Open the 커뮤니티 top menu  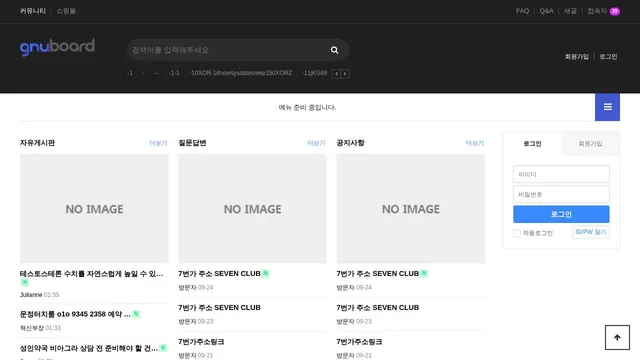coord(33,11)
